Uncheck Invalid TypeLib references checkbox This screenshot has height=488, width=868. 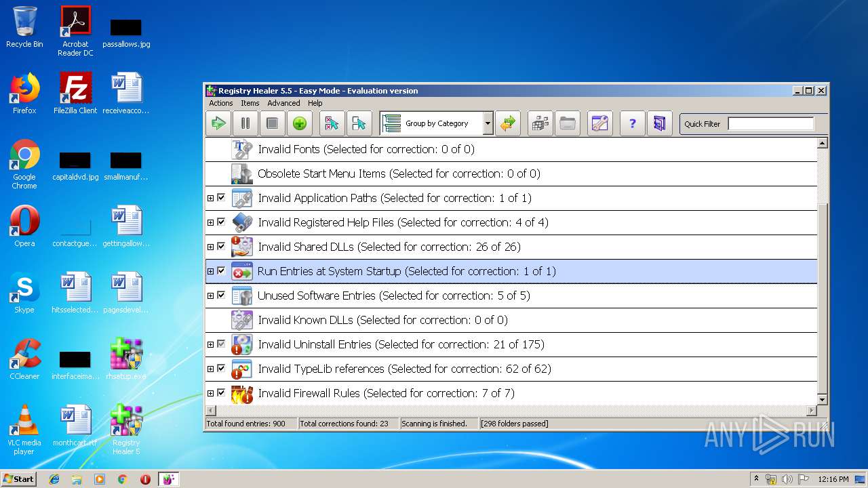click(221, 369)
